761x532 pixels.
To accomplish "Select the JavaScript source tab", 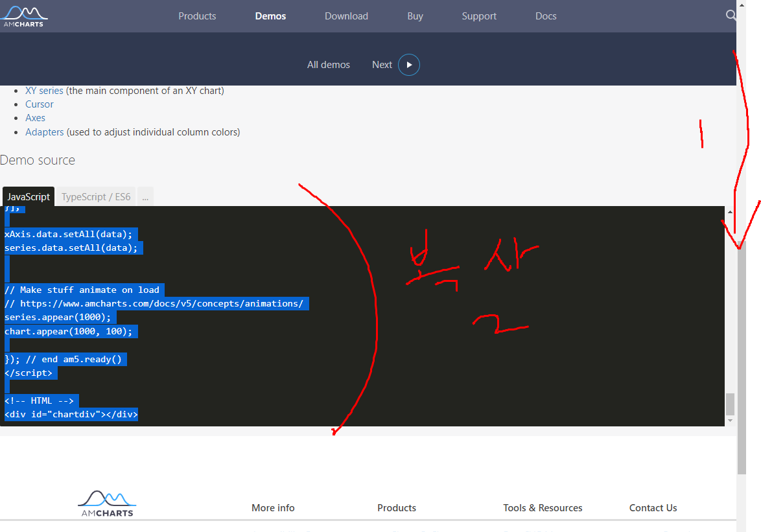I will pos(28,196).
